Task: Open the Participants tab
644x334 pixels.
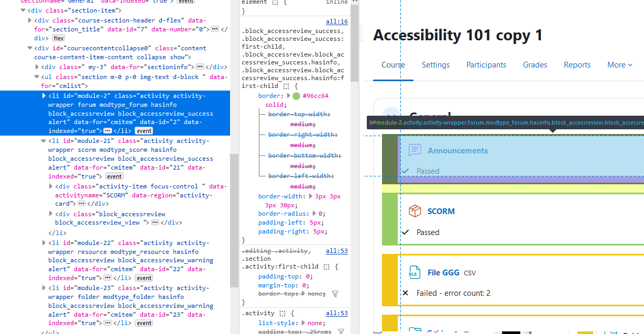Action: tap(486, 65)
